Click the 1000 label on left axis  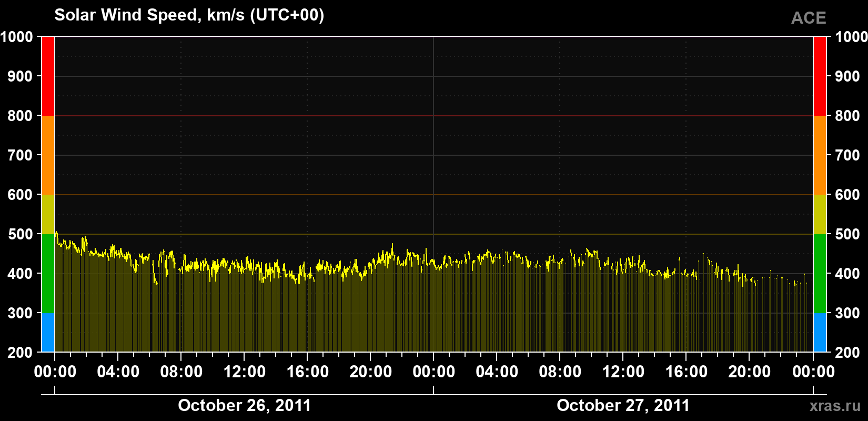pos(17,37)
